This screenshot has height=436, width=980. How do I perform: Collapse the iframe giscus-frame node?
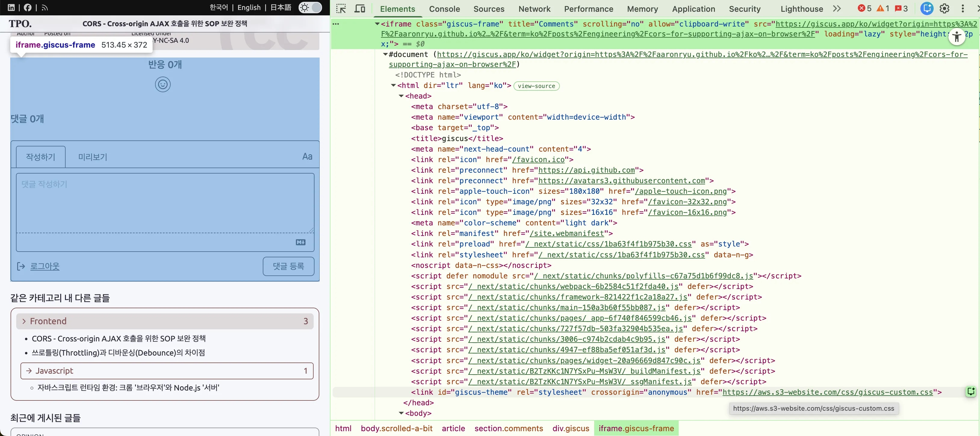[377, 24]
